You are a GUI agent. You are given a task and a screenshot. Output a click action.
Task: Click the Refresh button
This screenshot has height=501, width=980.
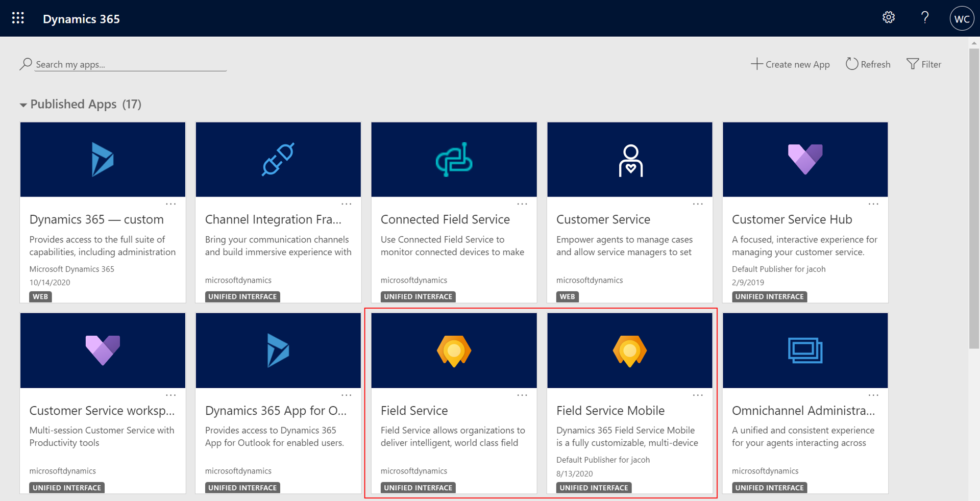click(x=868, y=64)
